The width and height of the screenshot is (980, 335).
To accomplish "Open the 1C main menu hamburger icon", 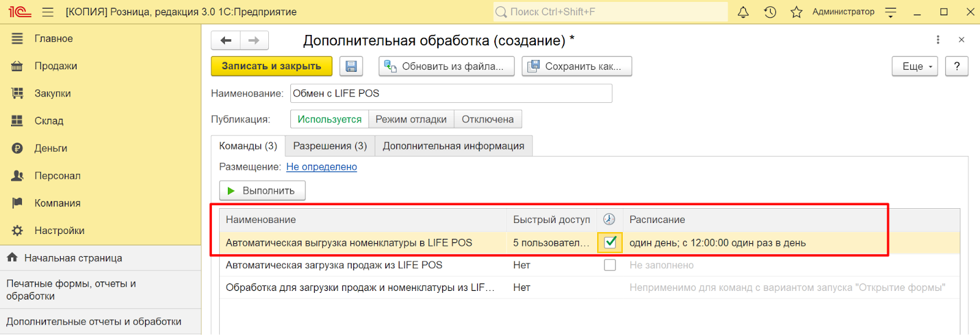I will pos(48,12).
